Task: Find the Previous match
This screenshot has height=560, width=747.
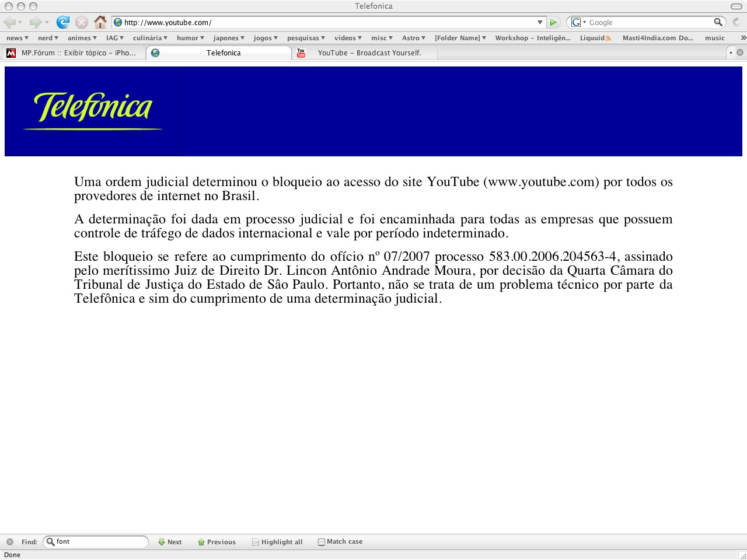Action: tap(217, 542)
